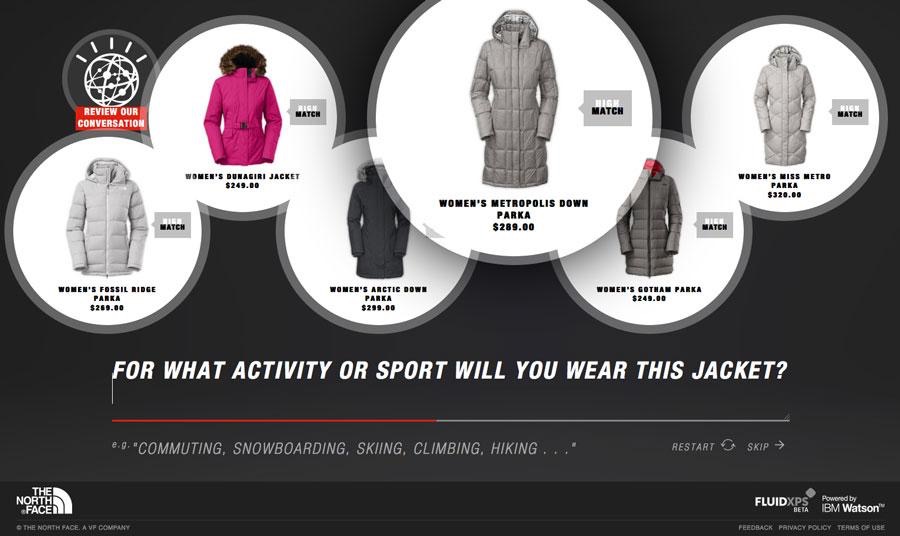Click the Powered by IBM Watson logo
The height and width of the screenshot is (536, 900).
click(853, 504)
